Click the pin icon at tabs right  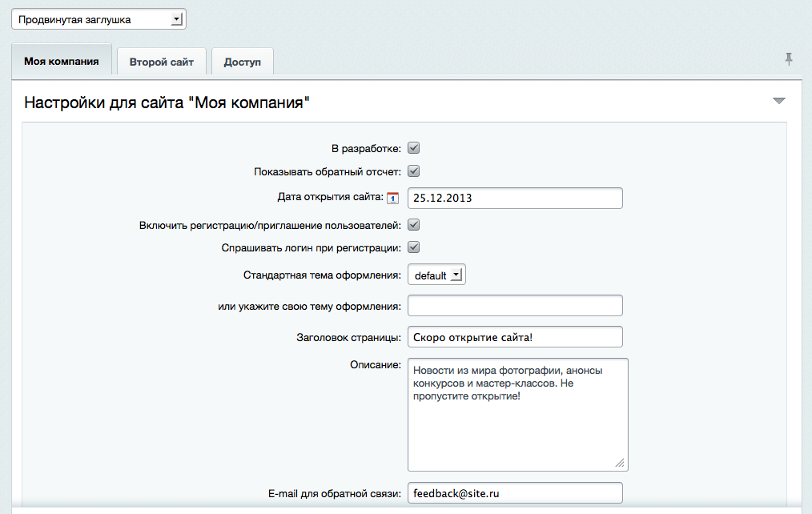point(789,59)
